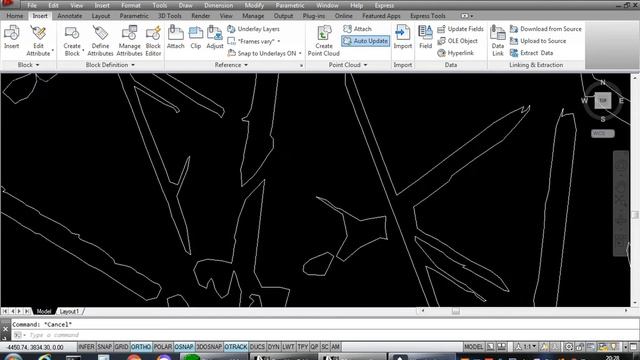Screen dimensions: 640x360
Task: Open the Parametric ribbon tab
Action: (134, 16)
